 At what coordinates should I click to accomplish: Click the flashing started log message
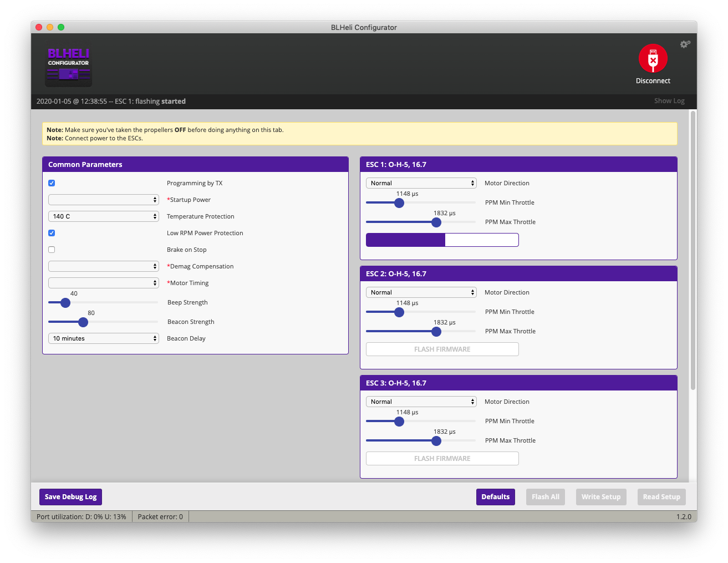111,102
